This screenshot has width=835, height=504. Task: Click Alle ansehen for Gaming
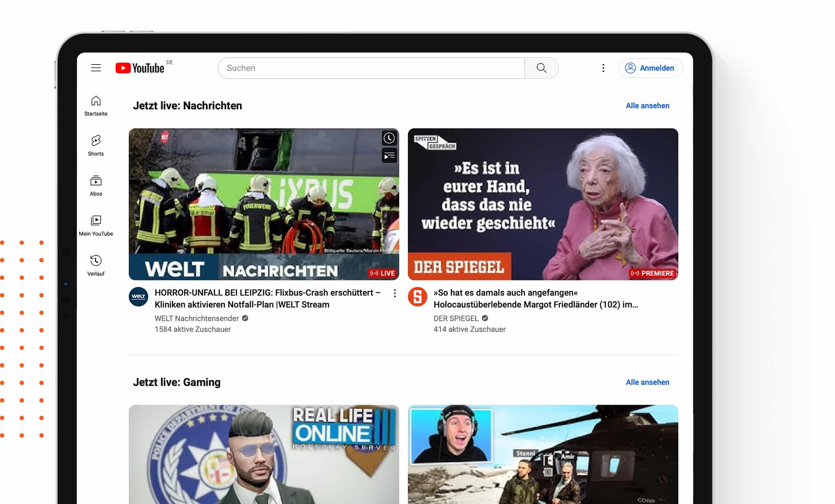click(x=647, y=382)
